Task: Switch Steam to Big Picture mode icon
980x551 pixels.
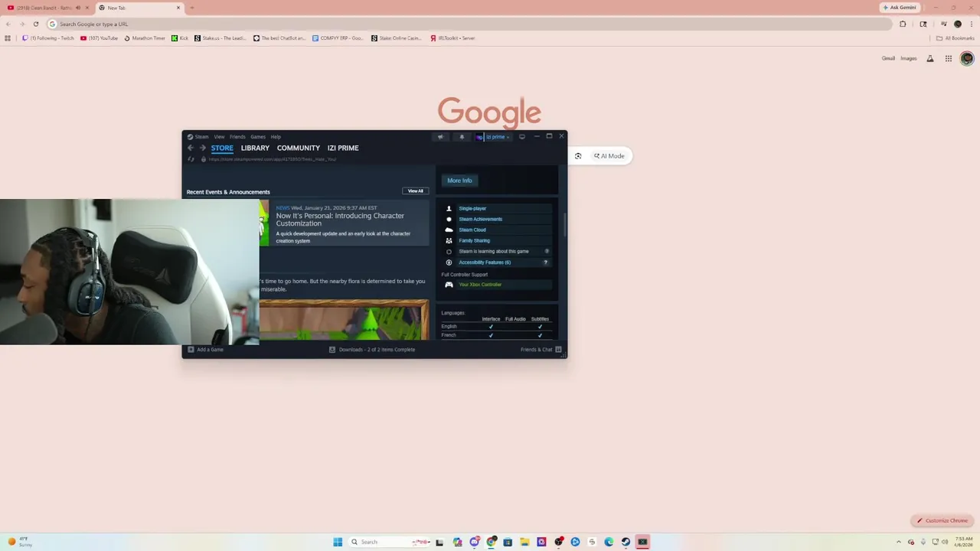Action: pos(522,137)
